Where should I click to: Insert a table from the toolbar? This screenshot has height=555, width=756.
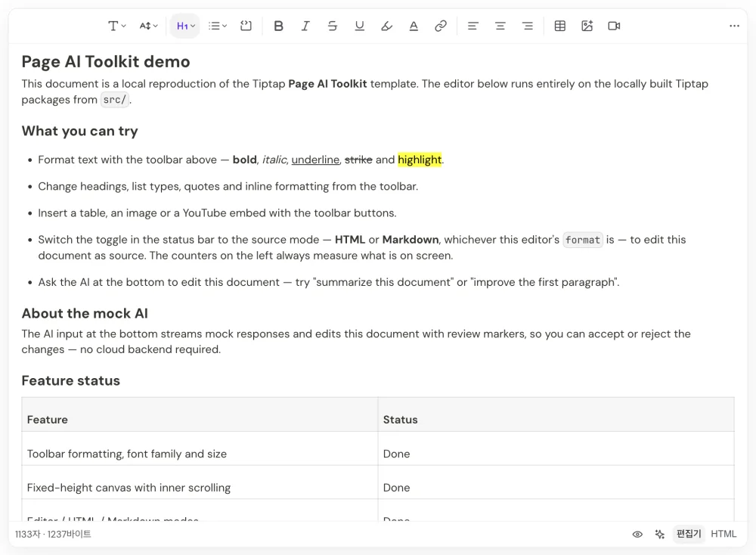click(559, 26)
